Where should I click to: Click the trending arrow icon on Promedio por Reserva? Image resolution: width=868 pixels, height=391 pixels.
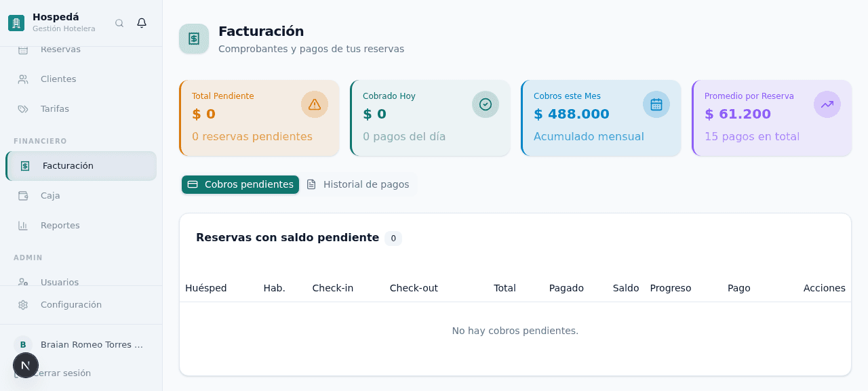pos(827,104)
